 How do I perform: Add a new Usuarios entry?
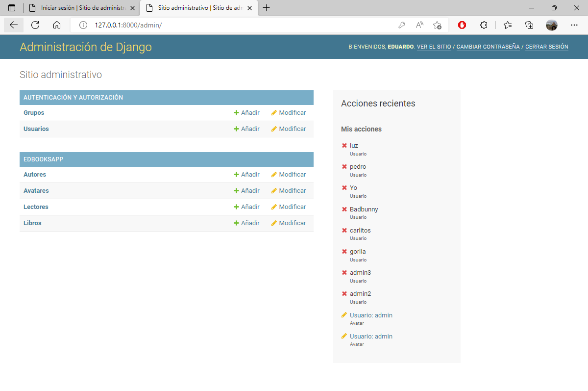click(247, 129)
